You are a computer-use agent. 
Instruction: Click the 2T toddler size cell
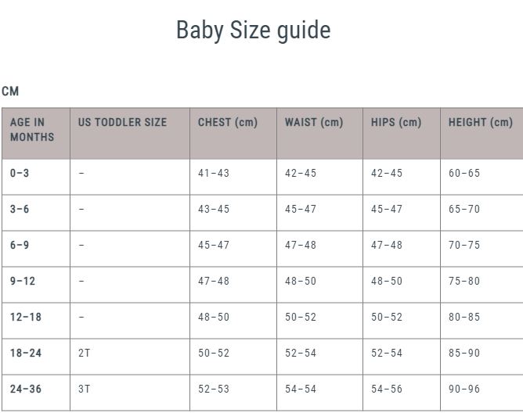tap(85, 354)
